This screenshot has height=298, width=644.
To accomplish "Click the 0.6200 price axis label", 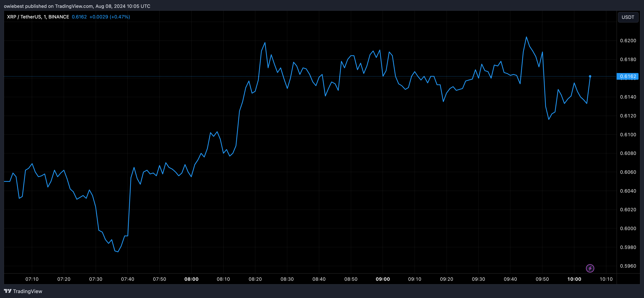I will (x=628, y=41).
